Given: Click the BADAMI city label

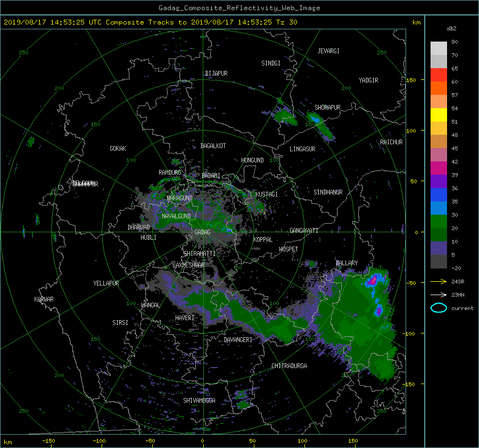Looking at the screenshot, I should point(211,176).
